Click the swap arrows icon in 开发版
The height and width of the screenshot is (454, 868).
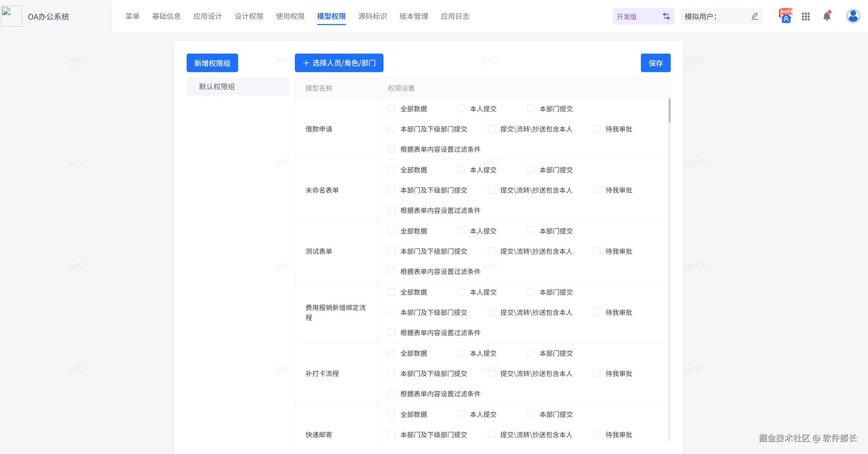666,16
